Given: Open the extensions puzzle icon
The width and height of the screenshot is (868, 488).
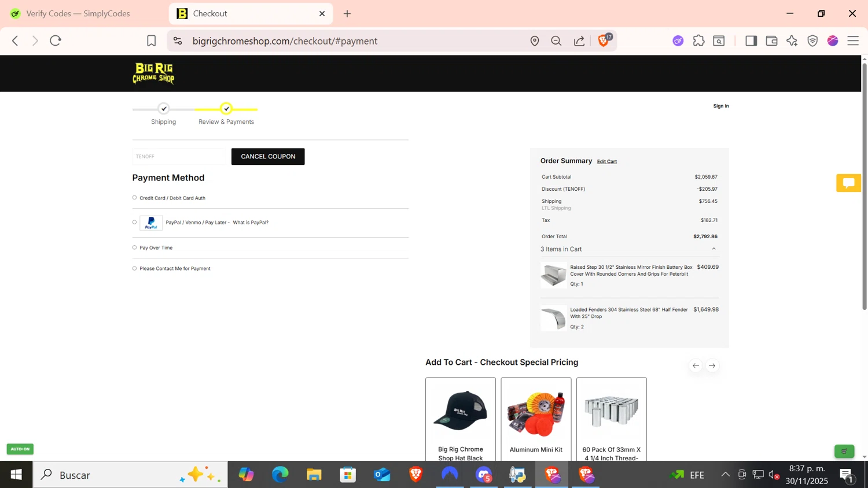Looking at the screenshot, I should (x=699, y=41).
